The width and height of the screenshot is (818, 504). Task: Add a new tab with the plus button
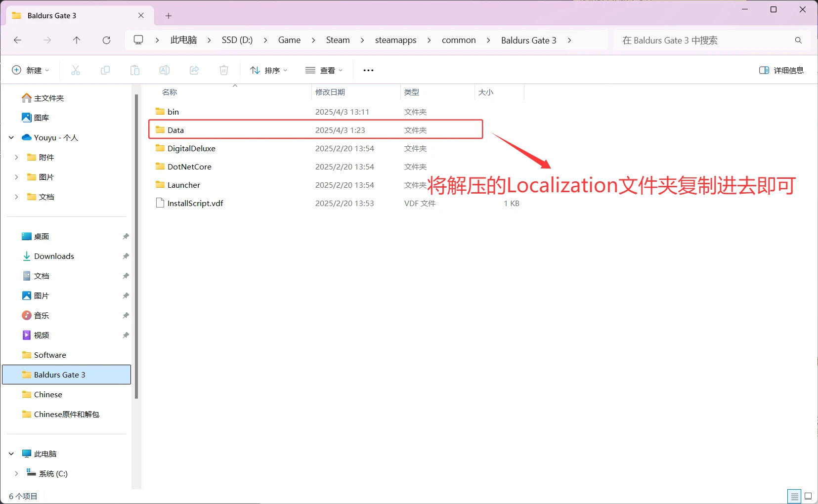(169, 16)
